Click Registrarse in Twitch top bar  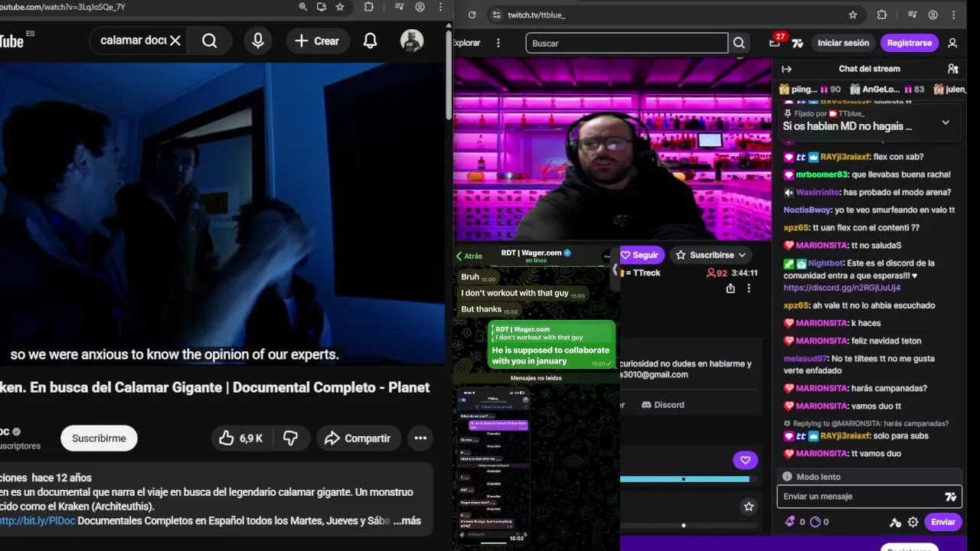[910, 43]
